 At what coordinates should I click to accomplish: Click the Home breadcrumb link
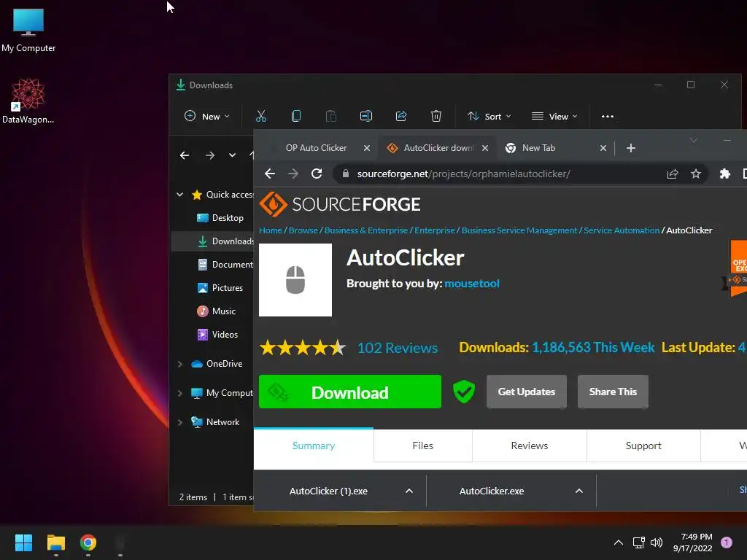270,230
